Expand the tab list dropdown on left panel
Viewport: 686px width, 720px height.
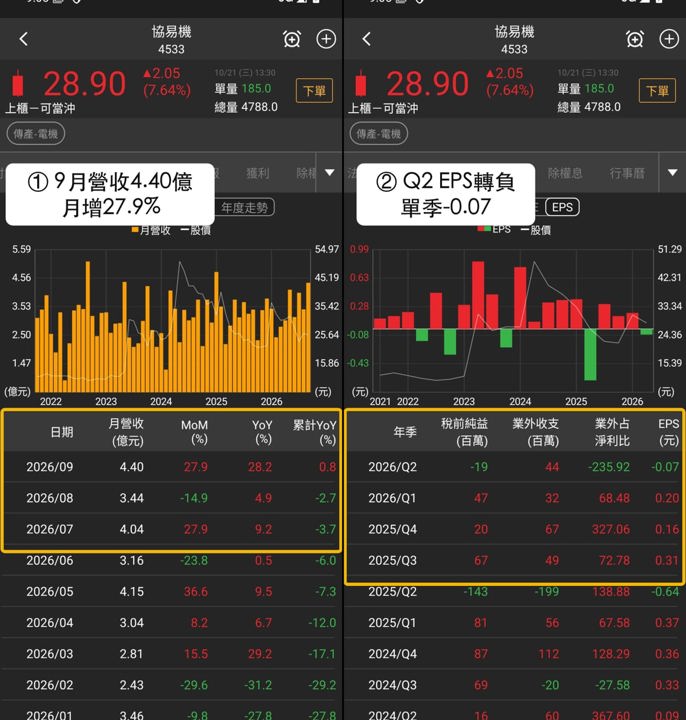click(x=330, y=173)
